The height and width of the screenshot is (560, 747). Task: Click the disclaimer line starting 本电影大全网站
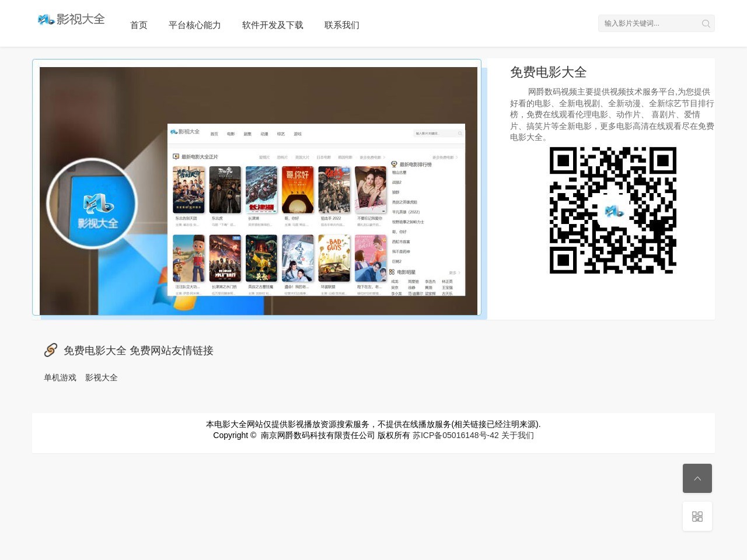(373, 424)
